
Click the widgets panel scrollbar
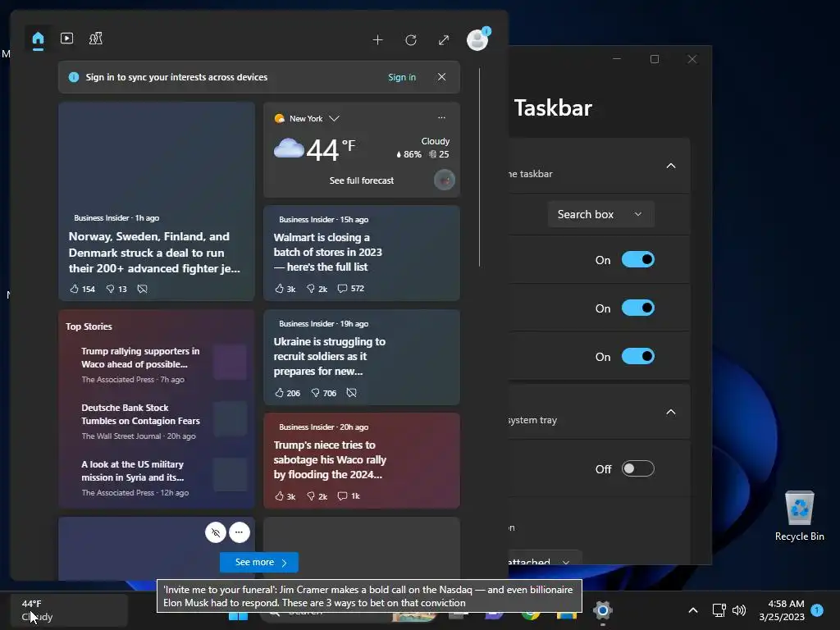point(479,167)
